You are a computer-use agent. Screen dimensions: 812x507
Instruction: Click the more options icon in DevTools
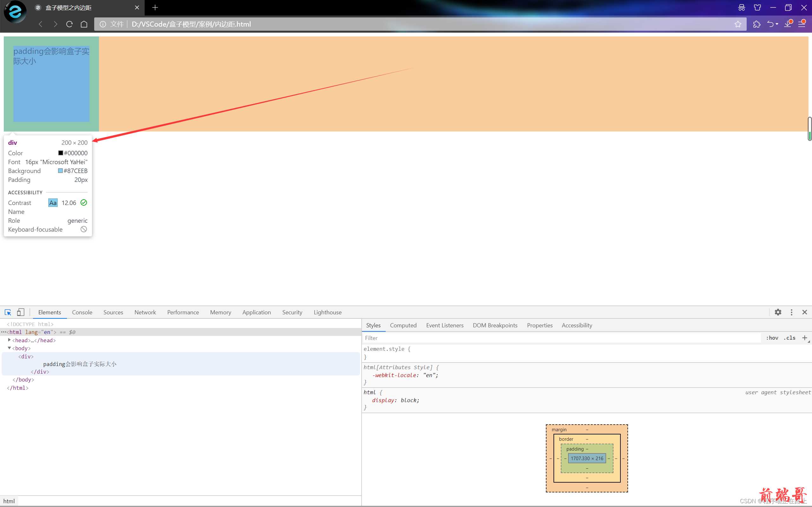(791, 312)
